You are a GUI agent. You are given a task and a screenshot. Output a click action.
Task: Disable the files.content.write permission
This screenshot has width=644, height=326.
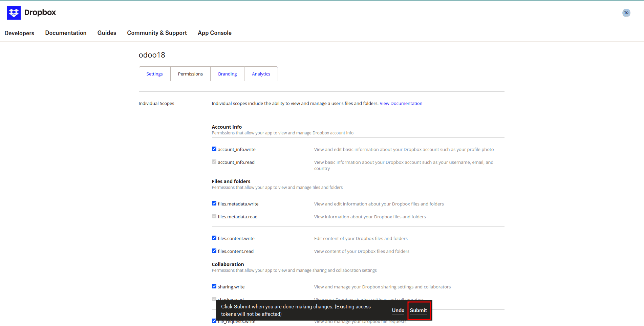point(214,238)
